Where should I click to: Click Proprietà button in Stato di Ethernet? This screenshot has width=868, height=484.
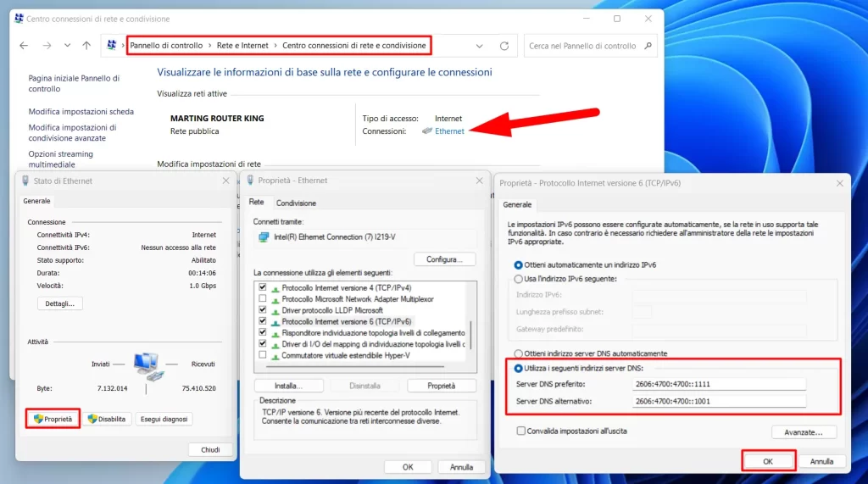(x=53, y=419)
